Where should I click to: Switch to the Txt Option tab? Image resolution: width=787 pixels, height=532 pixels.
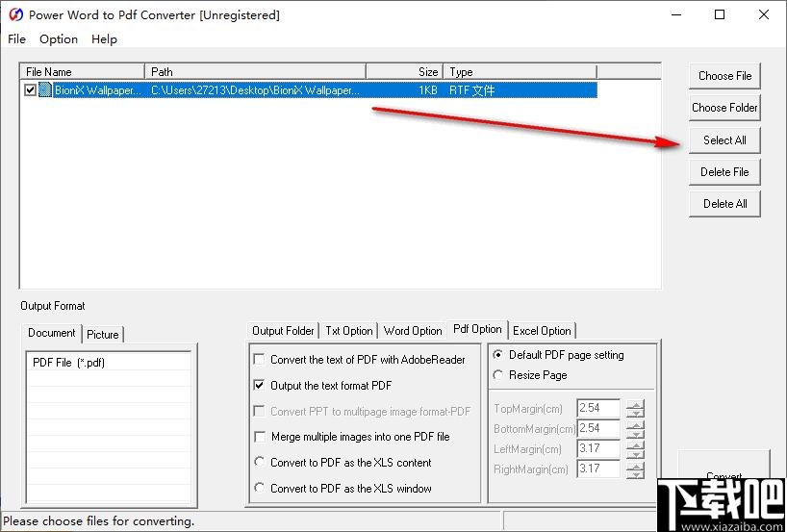pyautogui.click(x=349, y=331)
